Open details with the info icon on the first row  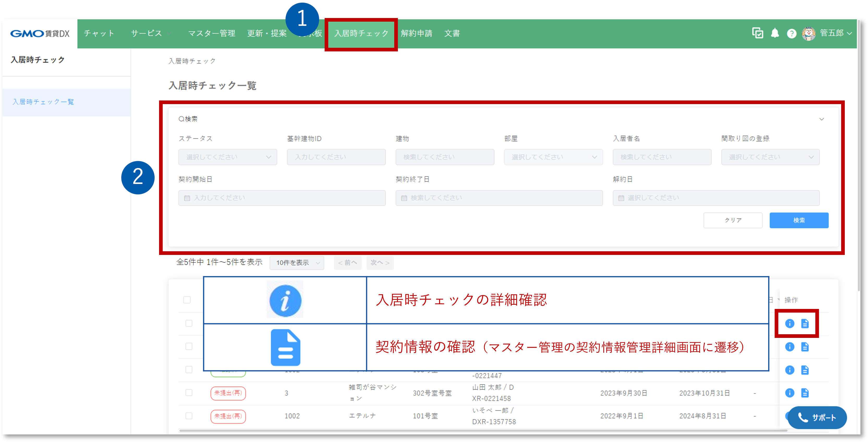pyautogui.click(x=790, y=324)
